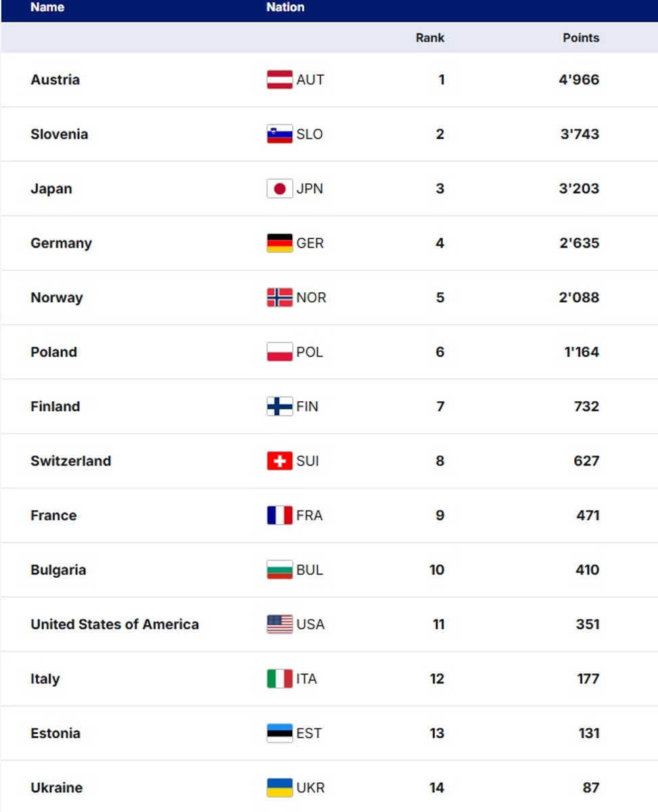658x812 pixels.
Task: Click the United States of America name
Action: (115, 625)
